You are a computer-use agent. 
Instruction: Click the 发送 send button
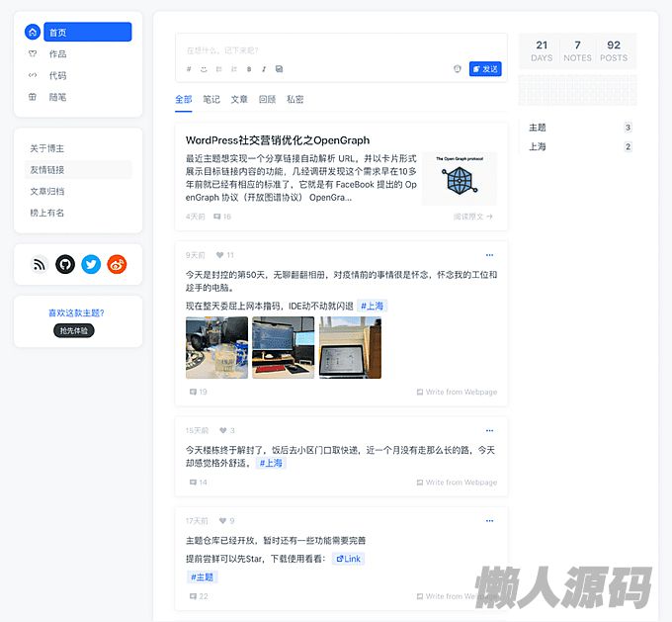coord(485,69)
